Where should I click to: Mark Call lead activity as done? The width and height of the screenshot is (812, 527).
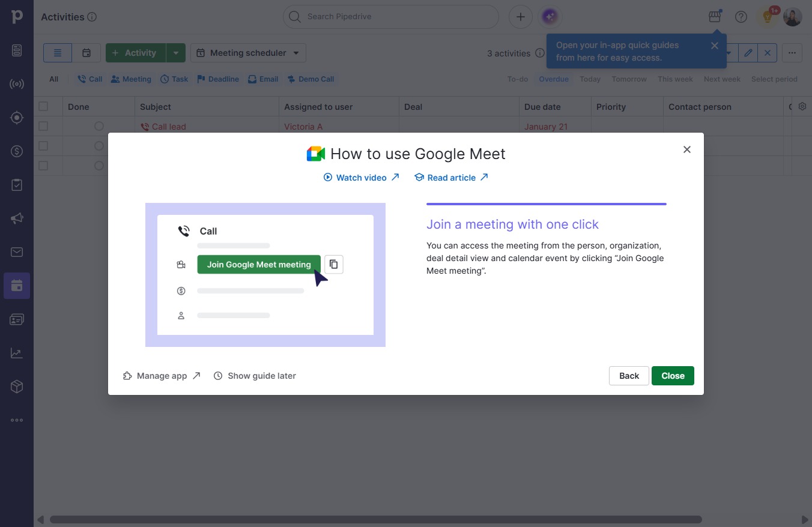click(99, 126)
